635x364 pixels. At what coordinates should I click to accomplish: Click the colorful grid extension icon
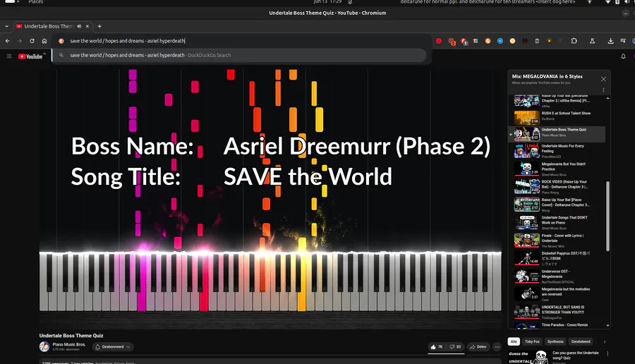click(476, 41)
